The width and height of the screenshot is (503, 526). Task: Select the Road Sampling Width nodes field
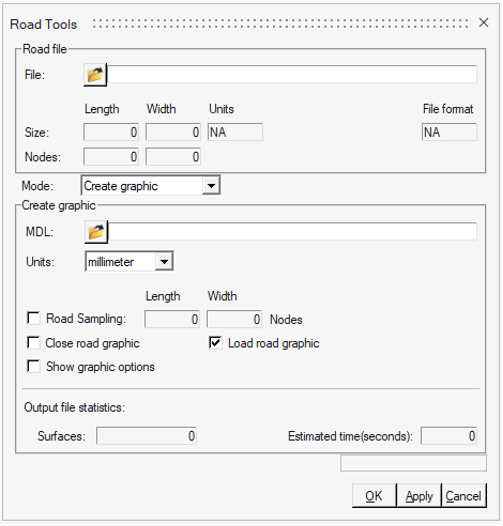click(234, 319)
